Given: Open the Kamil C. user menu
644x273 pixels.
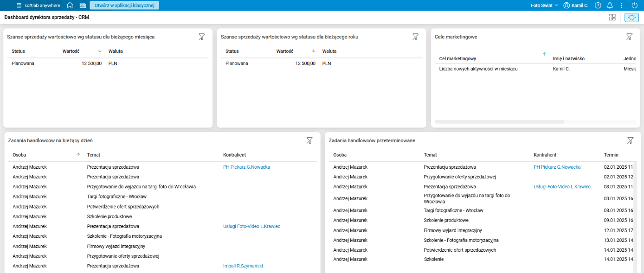Looking at the screenshot, I should pos(576,6).
